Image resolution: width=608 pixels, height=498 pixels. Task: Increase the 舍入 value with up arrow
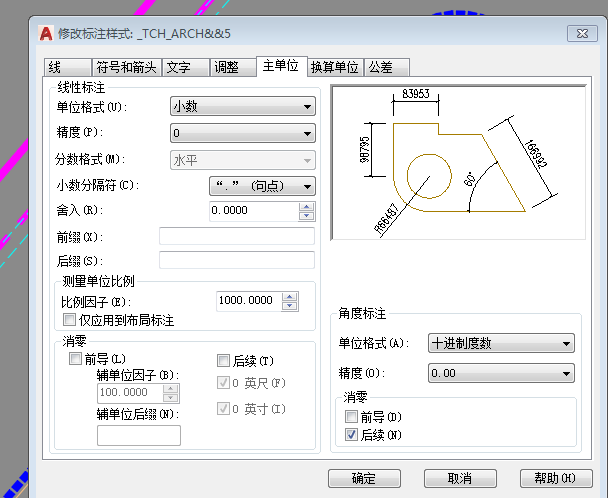click(307, 207)
